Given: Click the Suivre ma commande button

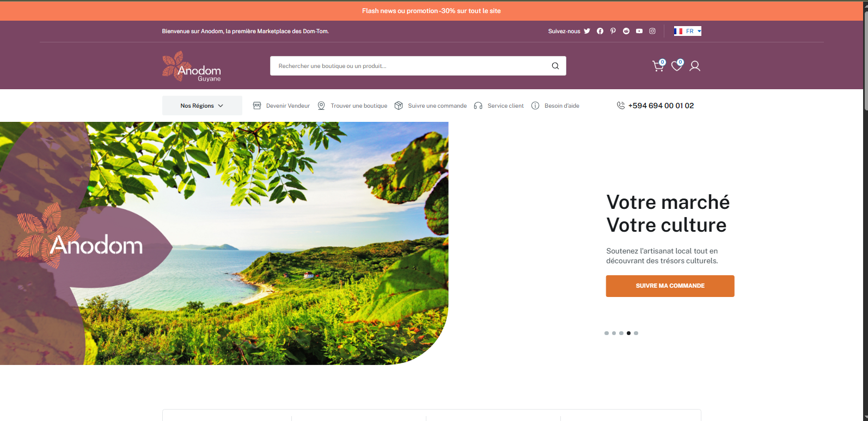Looking at the screenshot, I should [670, 286].
